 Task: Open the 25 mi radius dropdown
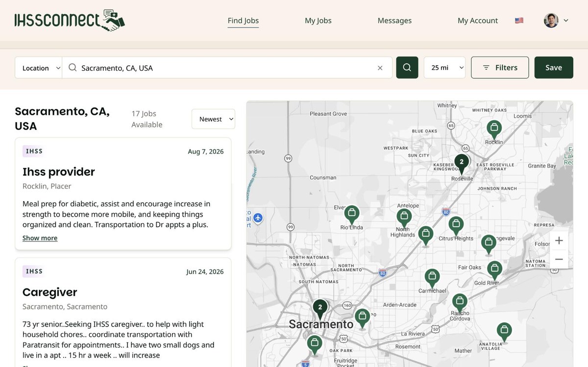pyautogui.click(x=444, y=68)
